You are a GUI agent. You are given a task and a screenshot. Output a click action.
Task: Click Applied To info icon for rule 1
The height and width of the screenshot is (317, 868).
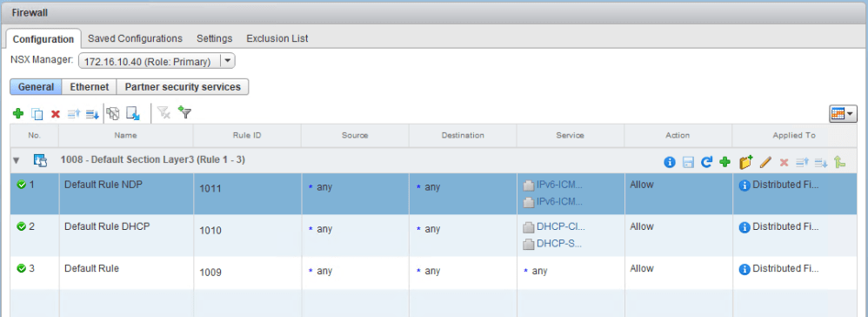[x=744, y=185]
